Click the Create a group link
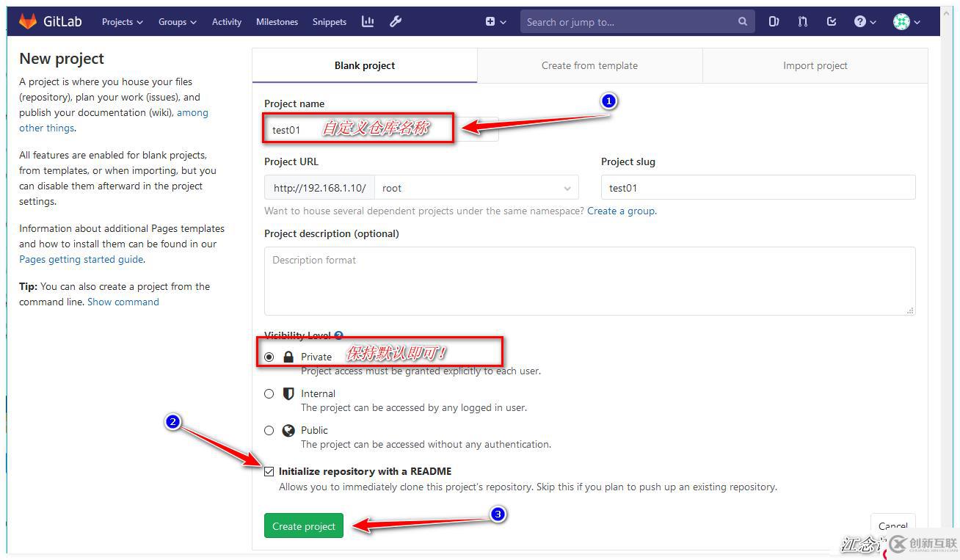Image resolution: width=960 pixels, height=560 pixels. point(621,211)
